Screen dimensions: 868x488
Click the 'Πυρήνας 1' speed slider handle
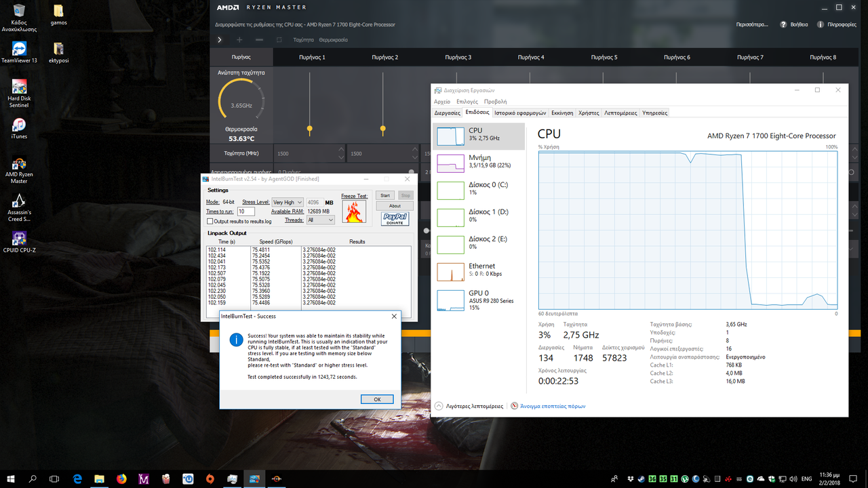(310, 128)
